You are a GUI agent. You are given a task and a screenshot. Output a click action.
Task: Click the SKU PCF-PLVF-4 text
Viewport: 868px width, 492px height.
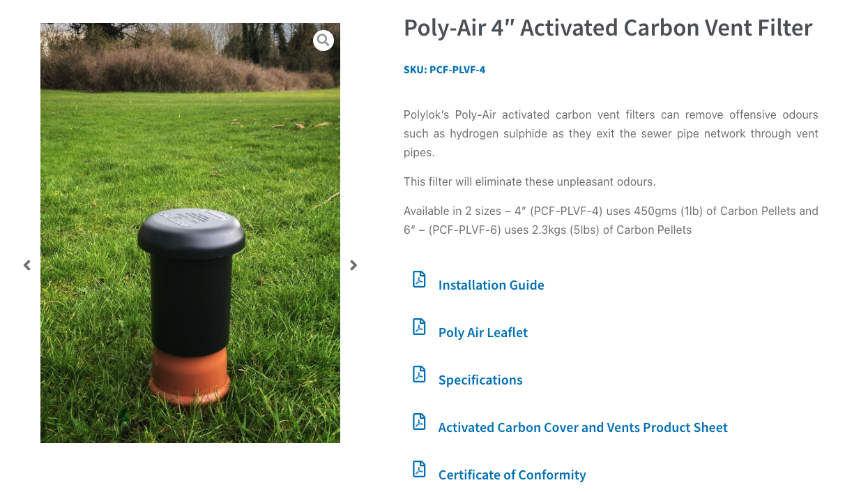point(444,70)
